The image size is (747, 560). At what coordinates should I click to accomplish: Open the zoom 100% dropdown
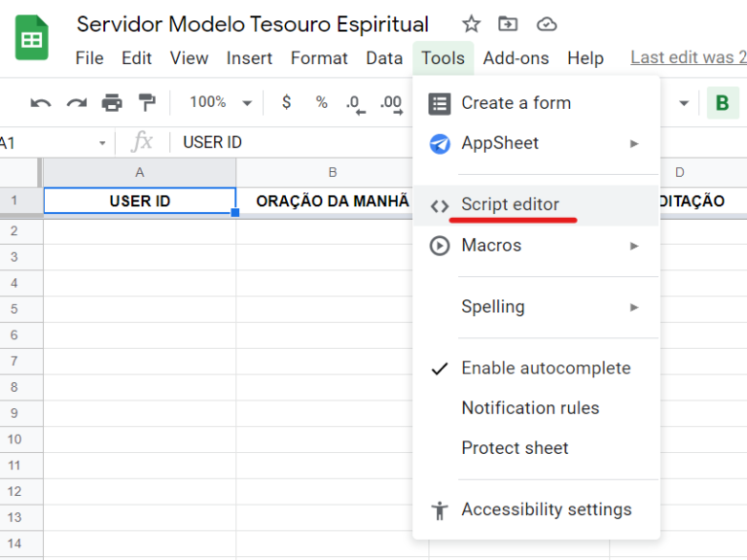220,102
